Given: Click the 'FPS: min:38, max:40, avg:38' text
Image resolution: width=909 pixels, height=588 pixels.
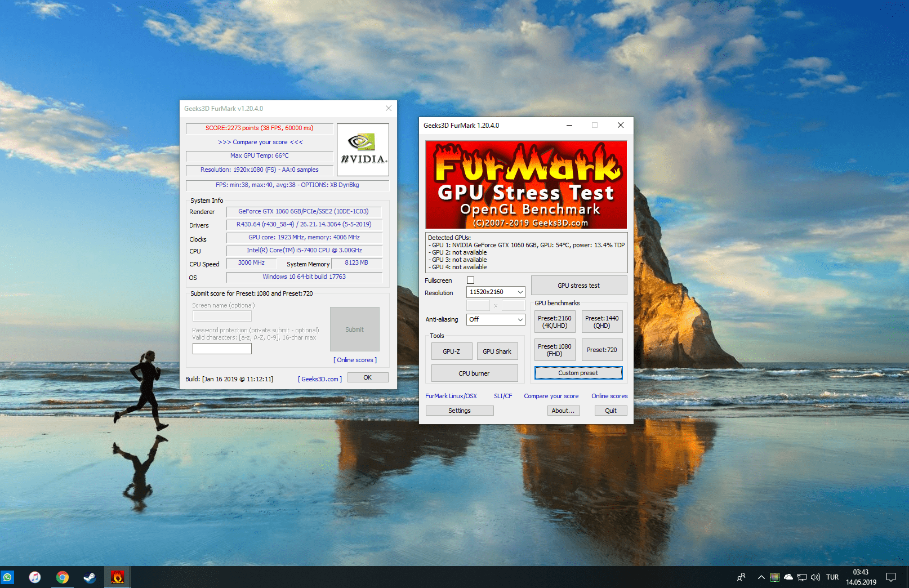Looking at the screenshot, I should click(x=287, y=185).
